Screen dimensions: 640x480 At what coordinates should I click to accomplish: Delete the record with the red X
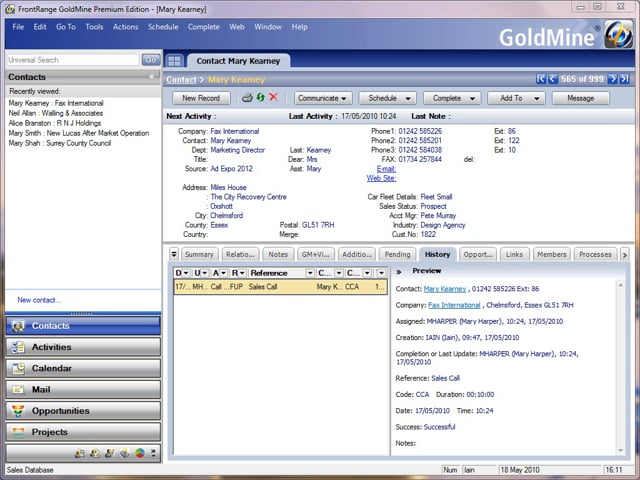pos(273,97)
